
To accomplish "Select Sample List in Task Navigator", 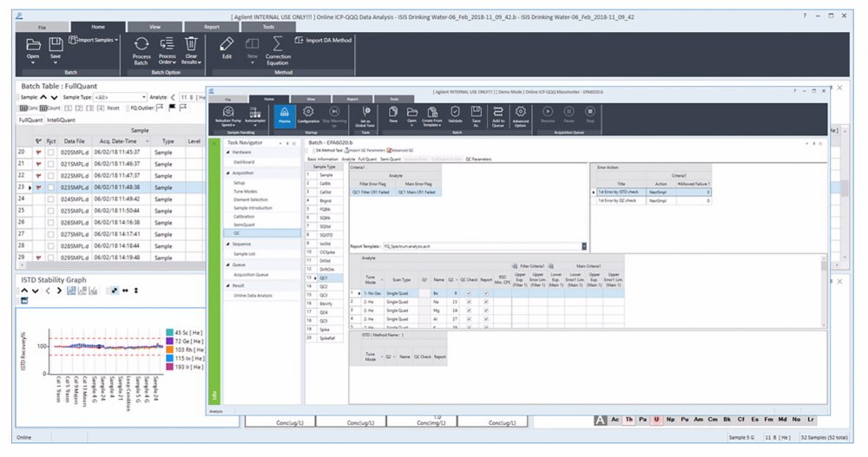I will point(244,254).
